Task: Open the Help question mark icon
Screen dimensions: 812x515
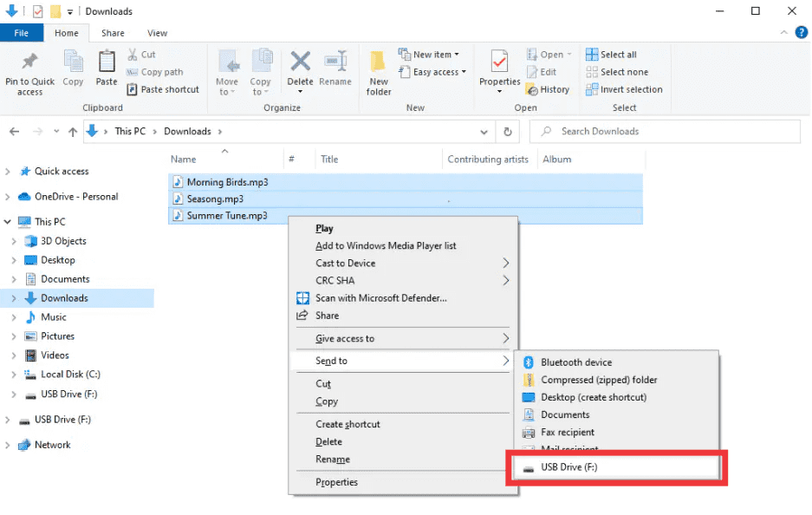Action: pyautogui.click(x=801, y=33)
